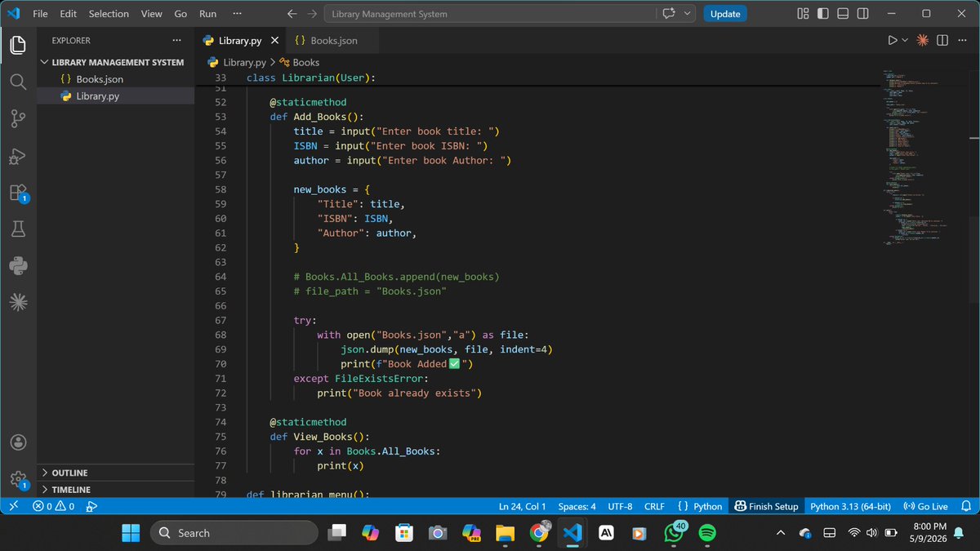
Task: Click the Windows taskbar Search box
Action: coord(234,533)
